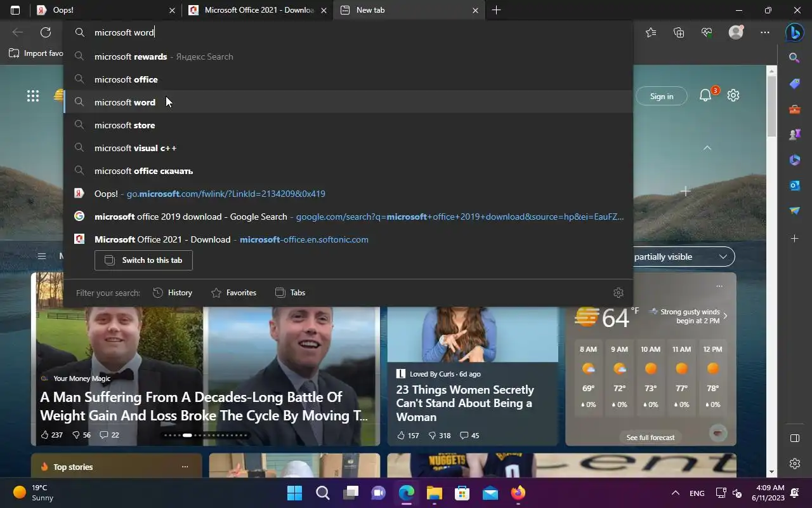Collapse quick links with up chevron
812x508 pixels.
(x=707, y=148)
